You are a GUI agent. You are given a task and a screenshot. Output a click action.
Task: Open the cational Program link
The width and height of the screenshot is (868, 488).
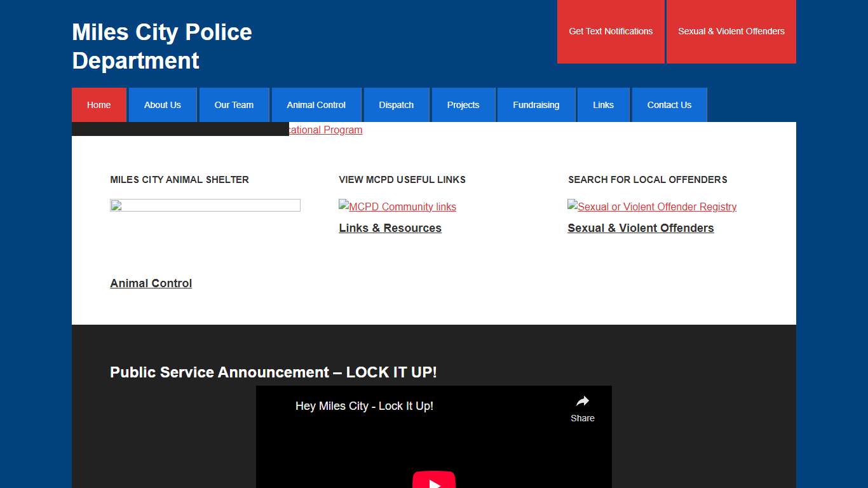(324, 130)
